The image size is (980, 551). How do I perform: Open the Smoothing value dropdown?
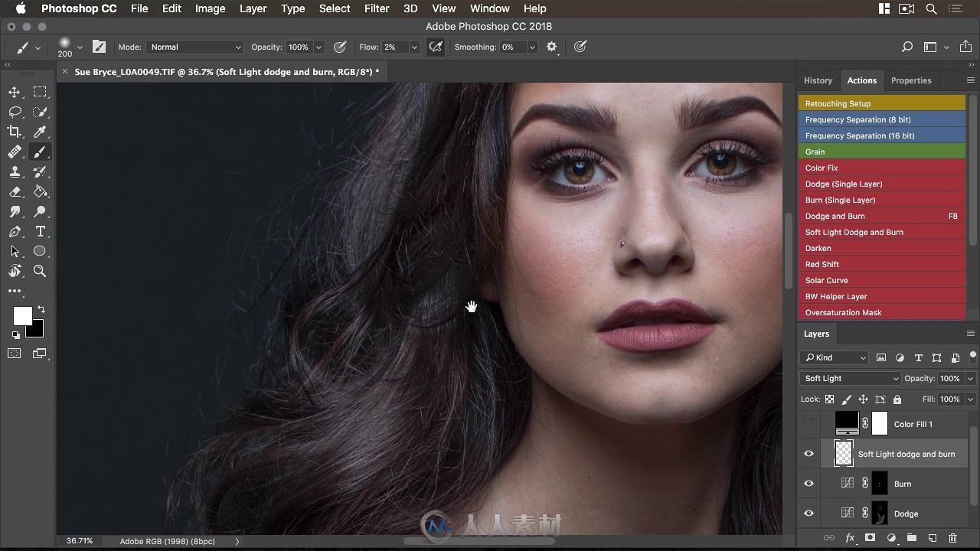[x=532, y=47]
